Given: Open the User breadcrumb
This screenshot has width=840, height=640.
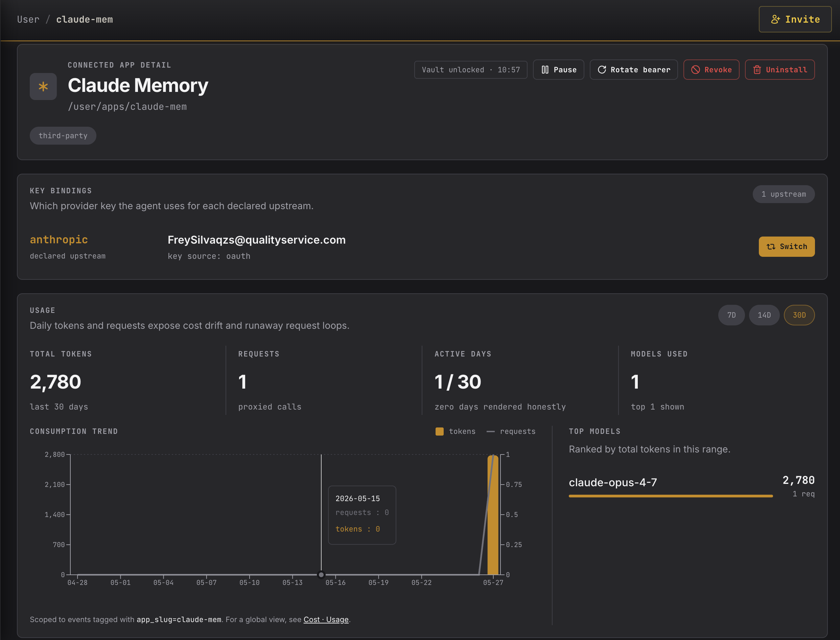Looking at the screenshot, I should coord(28,19).
